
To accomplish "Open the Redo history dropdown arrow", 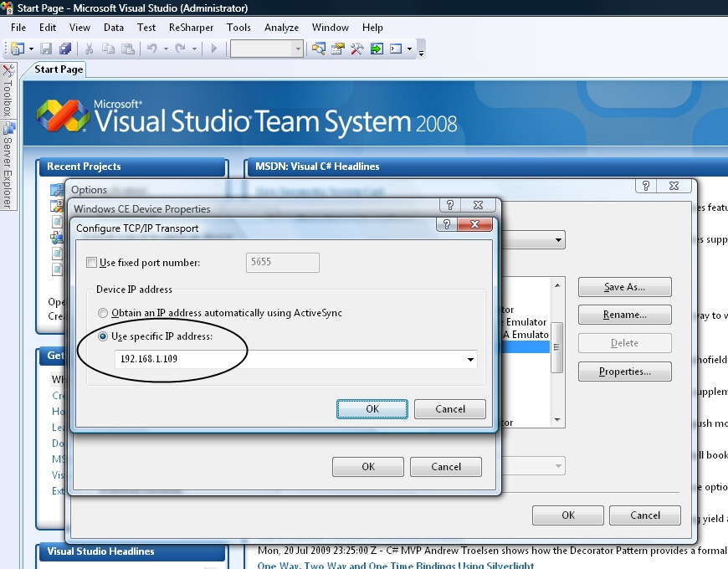I will [194, 49].
